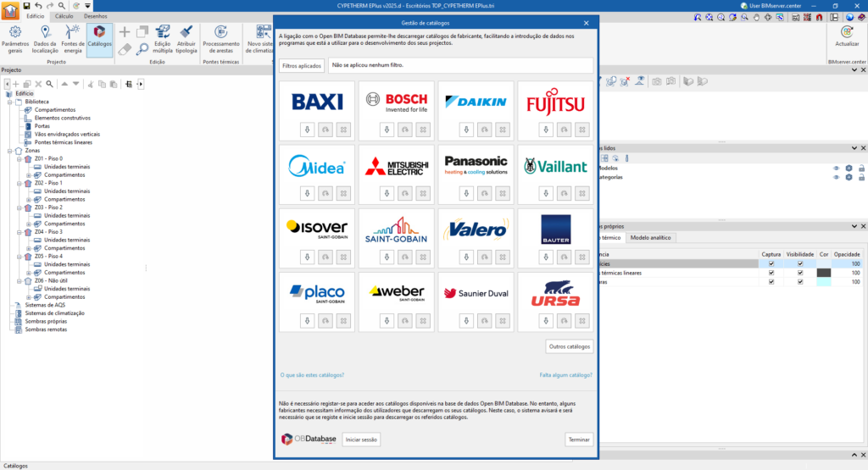868x470 pixels.
Task: Select Atribuir tipologia brush tool
Action: [186, 39]
